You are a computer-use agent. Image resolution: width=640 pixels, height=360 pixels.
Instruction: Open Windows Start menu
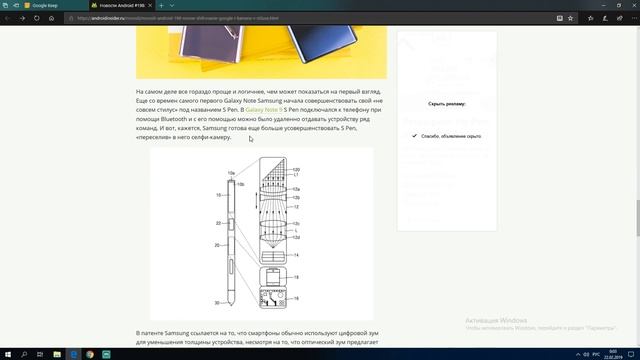click(x=8, y=354)
